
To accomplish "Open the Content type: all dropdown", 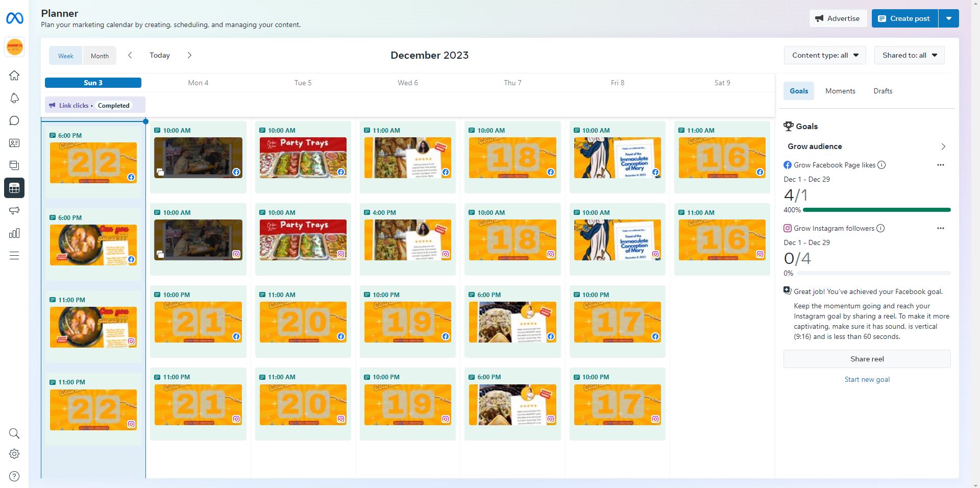I will pyautogui.click(x=825, y=55).
